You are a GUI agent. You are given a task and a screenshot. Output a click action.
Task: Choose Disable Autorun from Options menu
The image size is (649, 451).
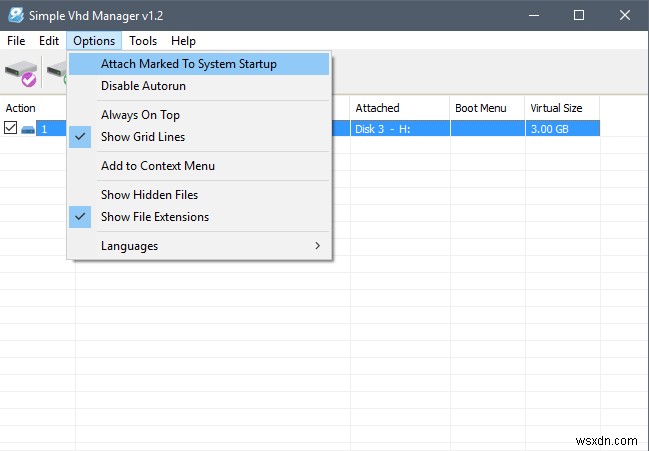[143, 86]
